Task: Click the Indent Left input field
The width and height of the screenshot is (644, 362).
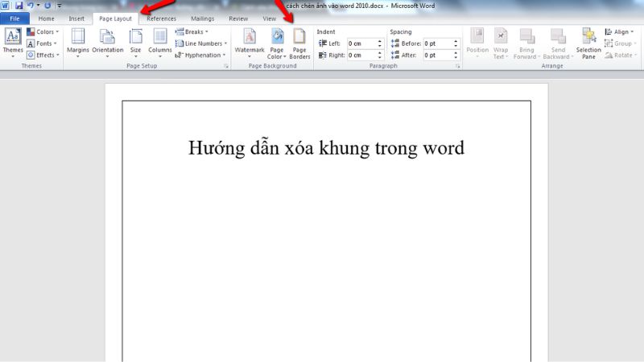Action: click(x=361, y=43)
